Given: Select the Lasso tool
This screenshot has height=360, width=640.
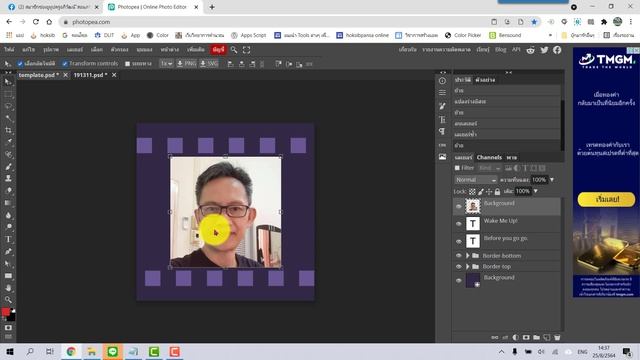Looking at the screenshot, I should pos(8,106).
